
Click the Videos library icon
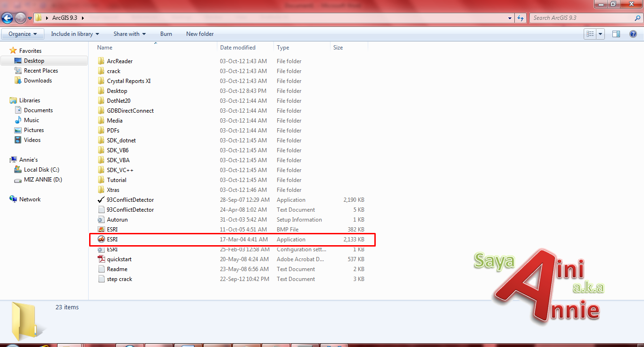[x=18, y=140]
